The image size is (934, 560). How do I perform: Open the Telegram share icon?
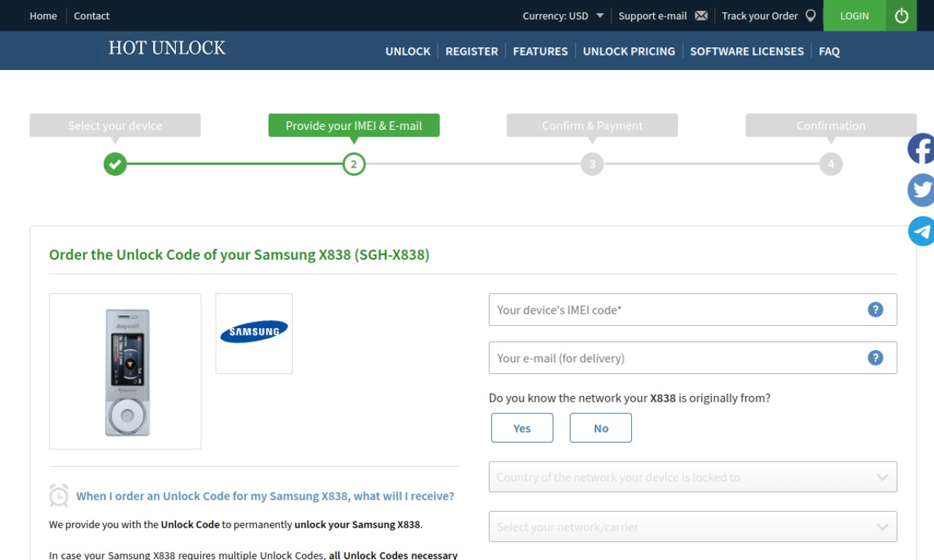click(x=921, y=231)
